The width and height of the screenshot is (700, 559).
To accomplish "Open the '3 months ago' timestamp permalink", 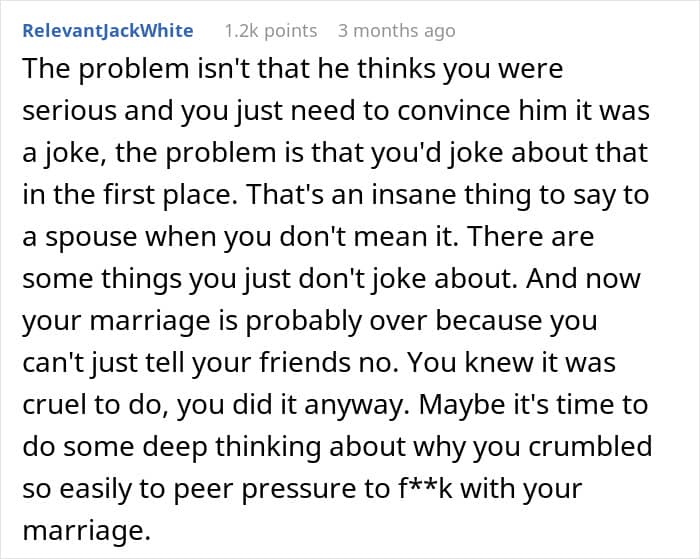I will (396, 31).
